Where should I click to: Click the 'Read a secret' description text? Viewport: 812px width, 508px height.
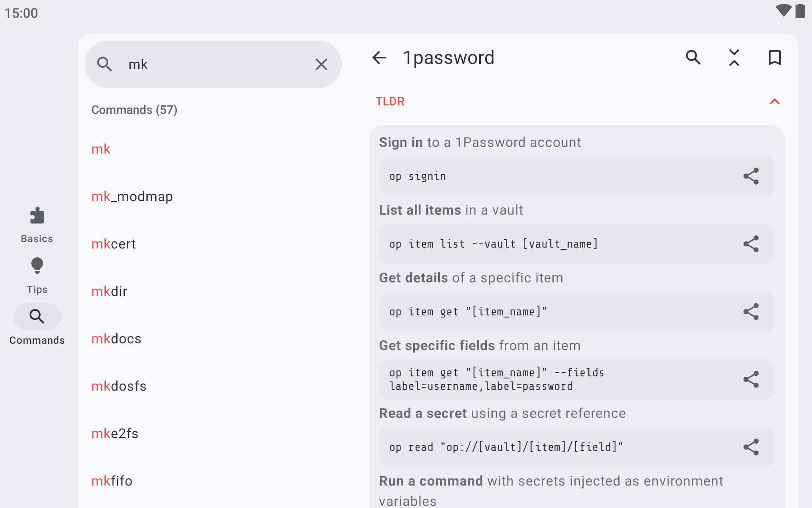click(502, 413)
